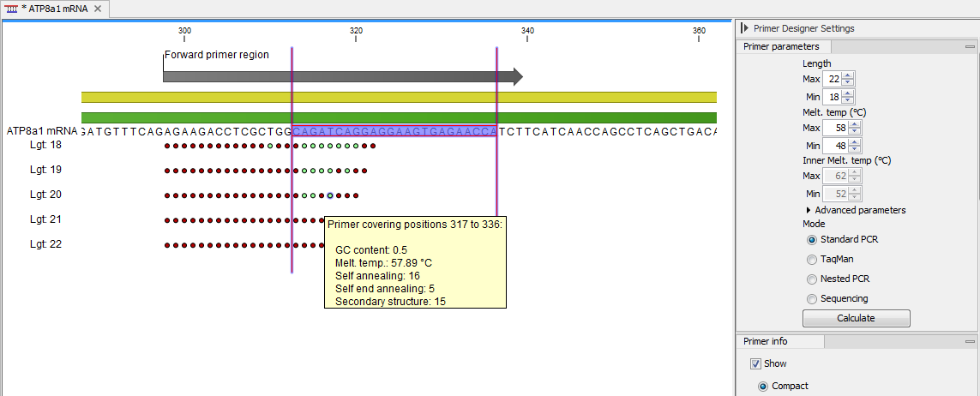The height and width of the screenshot is (396, 980).
Task: Minimize the Primer parameters section
Action: pyautogui.click(x=969, y=47)
